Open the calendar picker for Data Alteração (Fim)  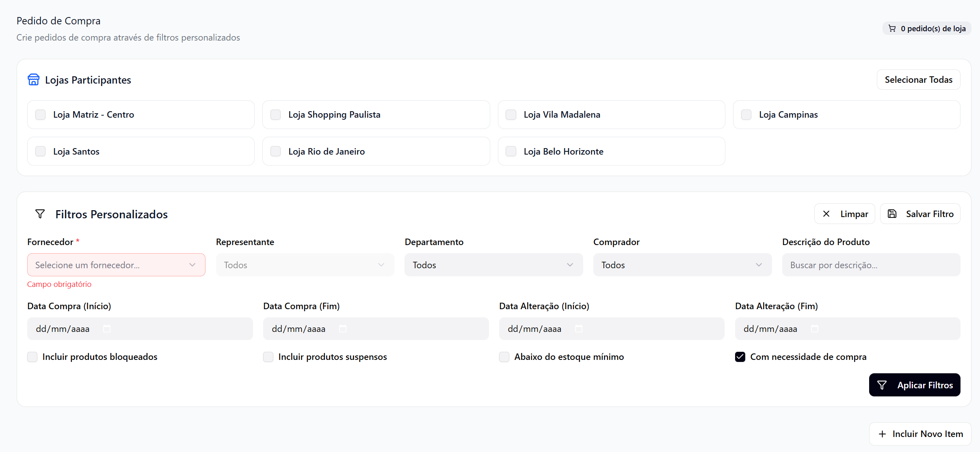click(x=815, y=329)
